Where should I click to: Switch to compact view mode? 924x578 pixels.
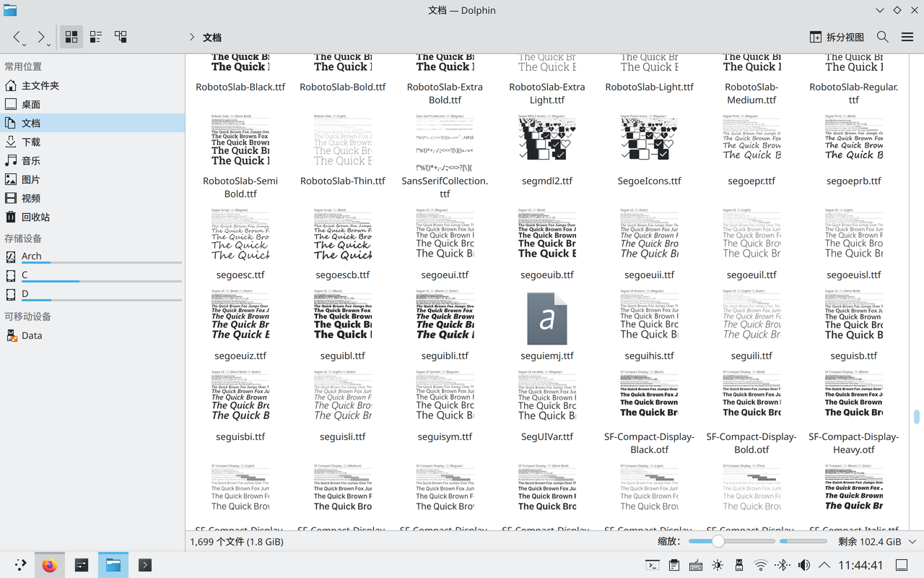[x=96, y=37]
